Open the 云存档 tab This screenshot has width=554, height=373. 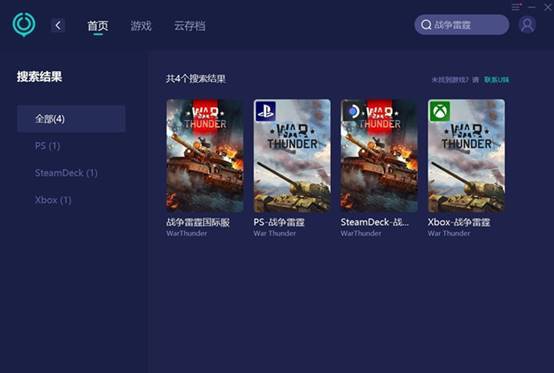(190, 26)
